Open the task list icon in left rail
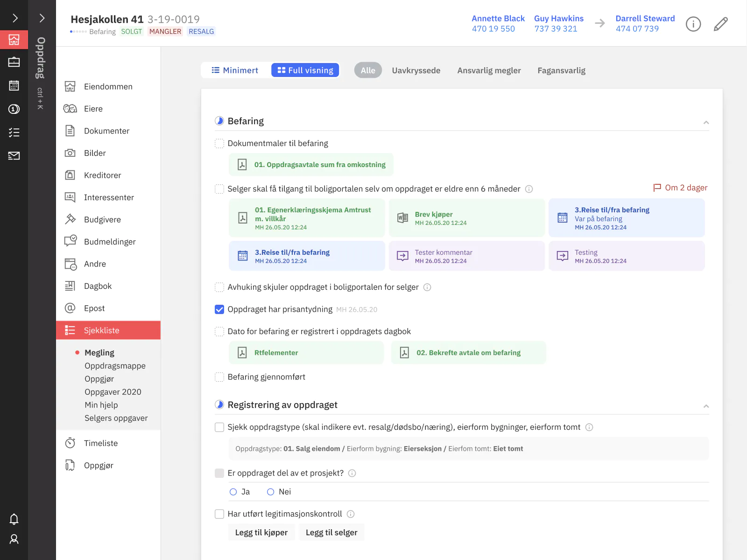This screenshot has width=747, height=560. [14, 133]
